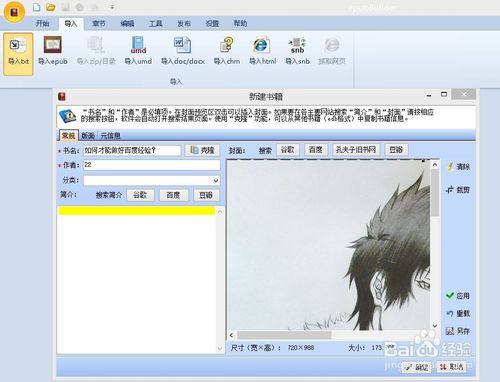Screen dimensions: 500x382
Task: Click 百度 button in the 封面 search row
Action: [x=316, y=150]
